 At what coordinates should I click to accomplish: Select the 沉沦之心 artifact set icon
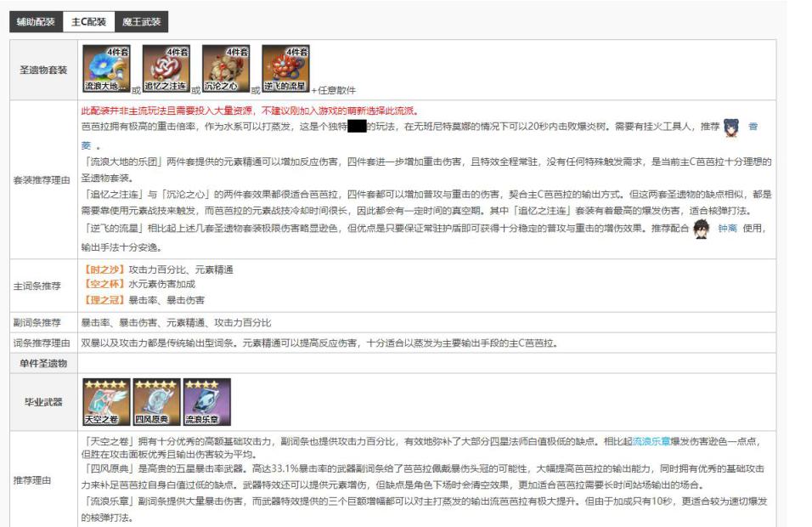(226, 69)
